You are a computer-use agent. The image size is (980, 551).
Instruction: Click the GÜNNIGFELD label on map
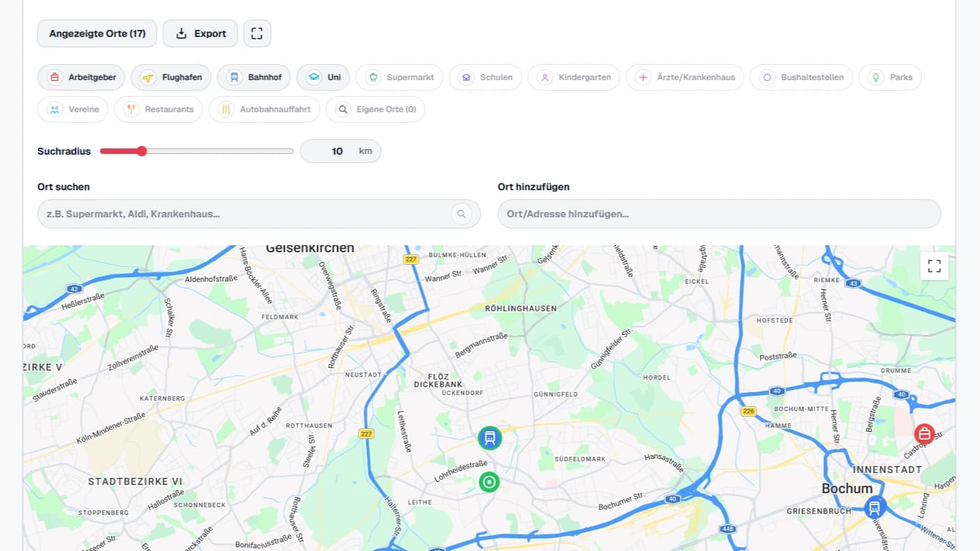(556, 394)
